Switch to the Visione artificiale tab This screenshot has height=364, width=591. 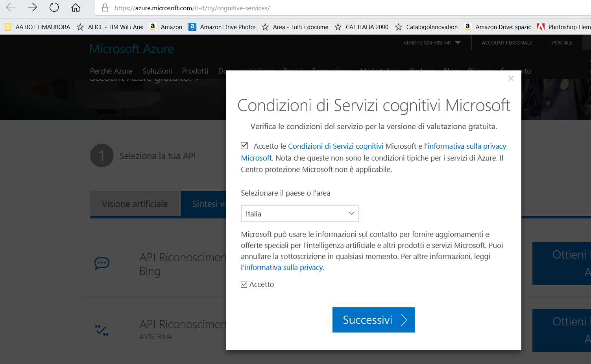135,204
